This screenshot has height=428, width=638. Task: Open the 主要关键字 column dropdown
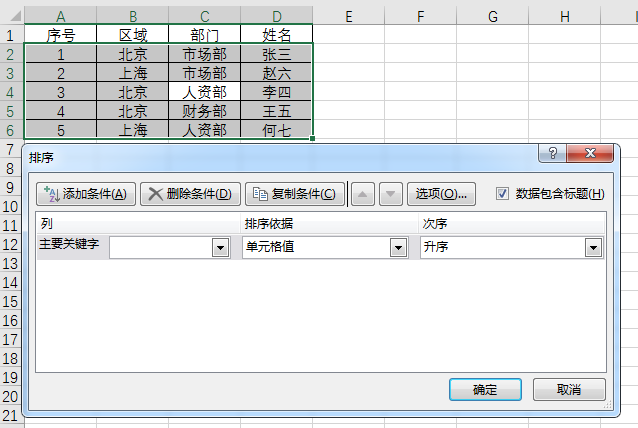click(x=221, y=247)
